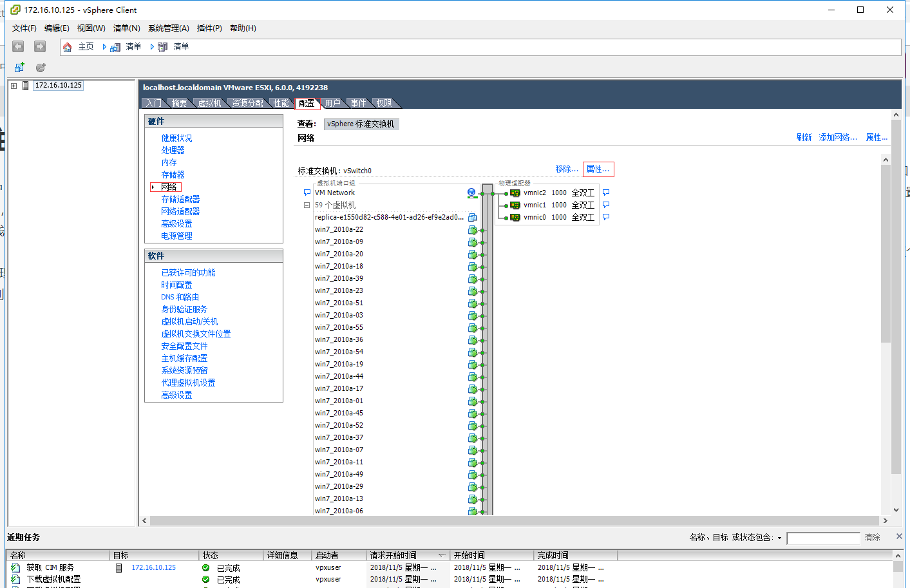
Task: Click the recent tasks search input field
Action: coord(823,538)
